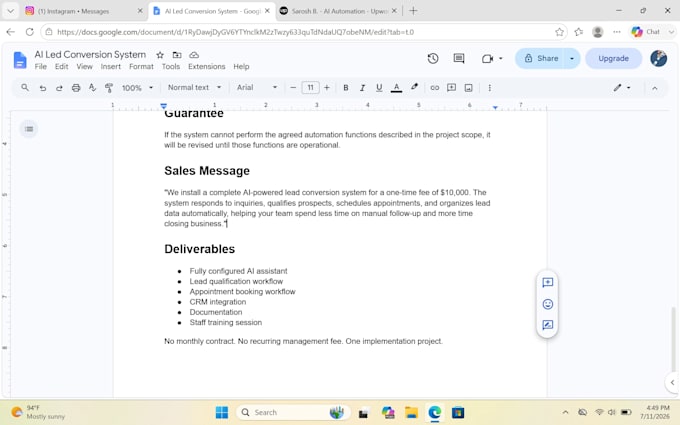Open the Google account avatar
The height and width of the screenshot is (425, 680).
tap(658, 58)
